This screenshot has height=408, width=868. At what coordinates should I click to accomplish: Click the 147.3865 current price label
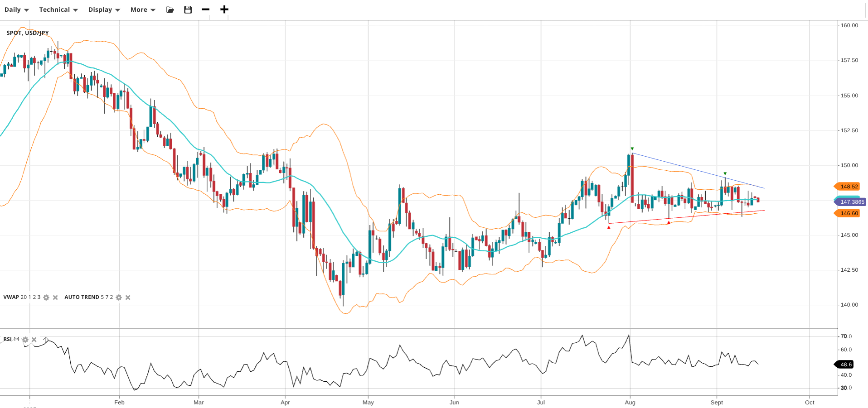[x=851, y=202]
